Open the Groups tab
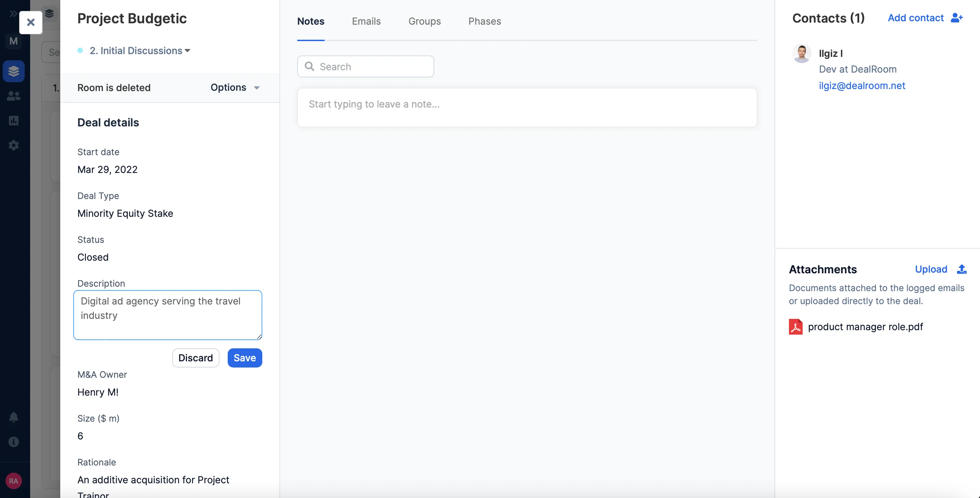 [424, 21]
